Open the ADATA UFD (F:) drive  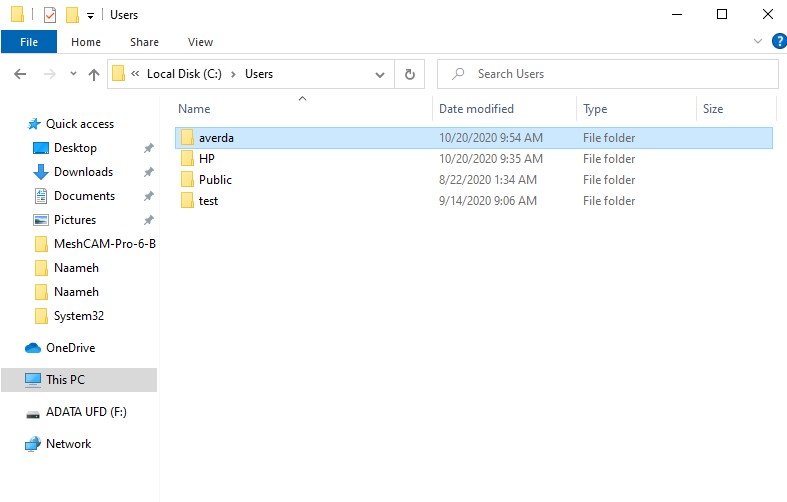[x=86, y=412]
